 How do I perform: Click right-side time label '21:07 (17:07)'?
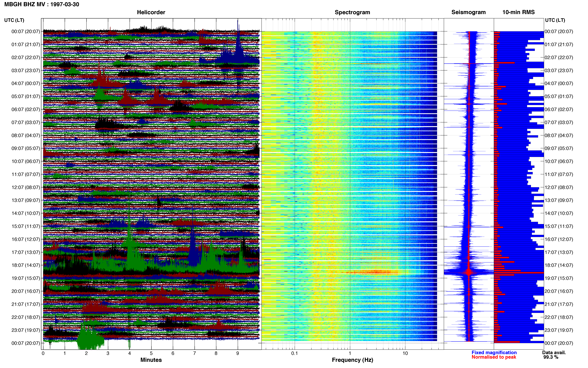[559, 304]
